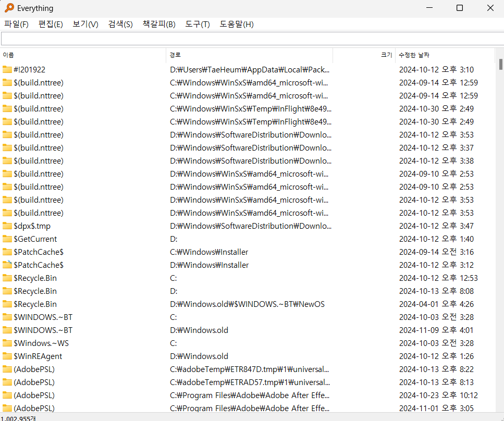Click folder icon of $WinREAgent
Viewport: 504px width, 421px height.
point(7,356)
